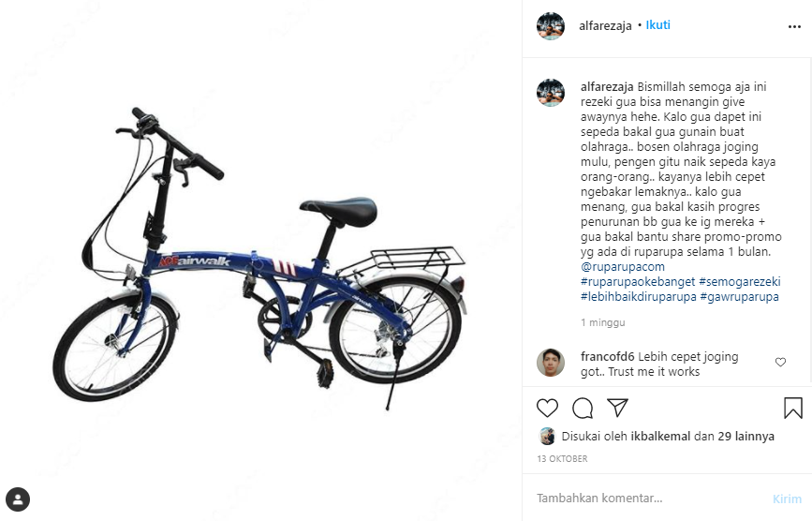Screen dimensions: 812x521
Task: Open alfarezaja avatar beside the caption
Action: coord(551,93)
